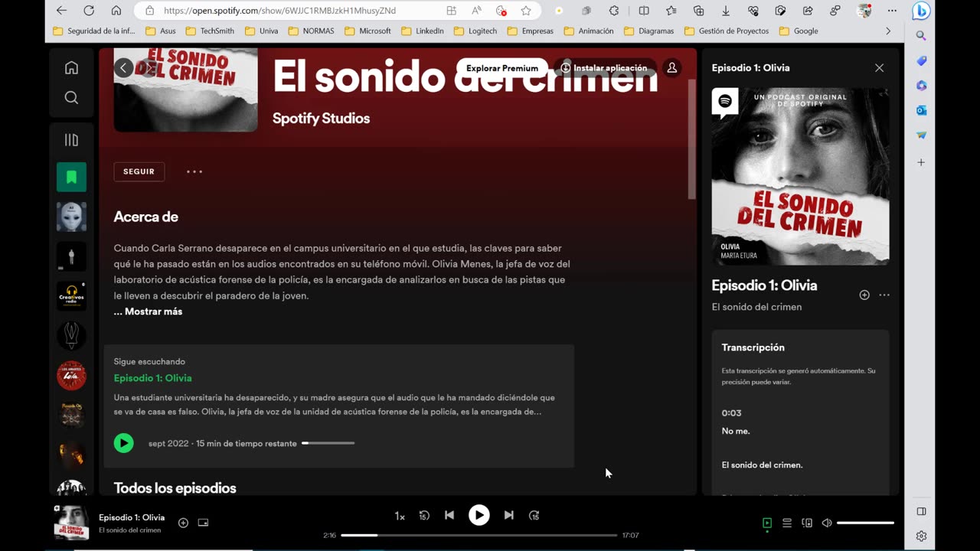Click Instalar aplicación button
Viewport: 980px width, 551px height.
tap(604, 68)
